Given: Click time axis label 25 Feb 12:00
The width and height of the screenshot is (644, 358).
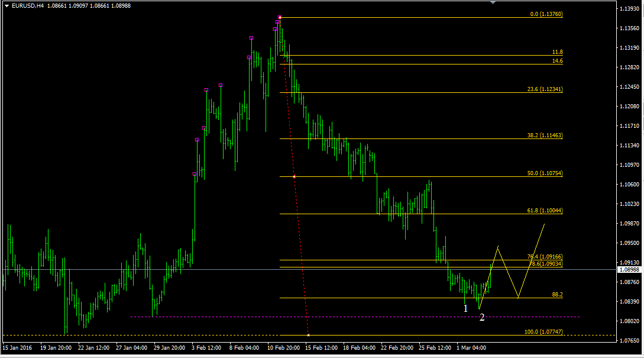Looking at the screenshot, I should [435, 348].
